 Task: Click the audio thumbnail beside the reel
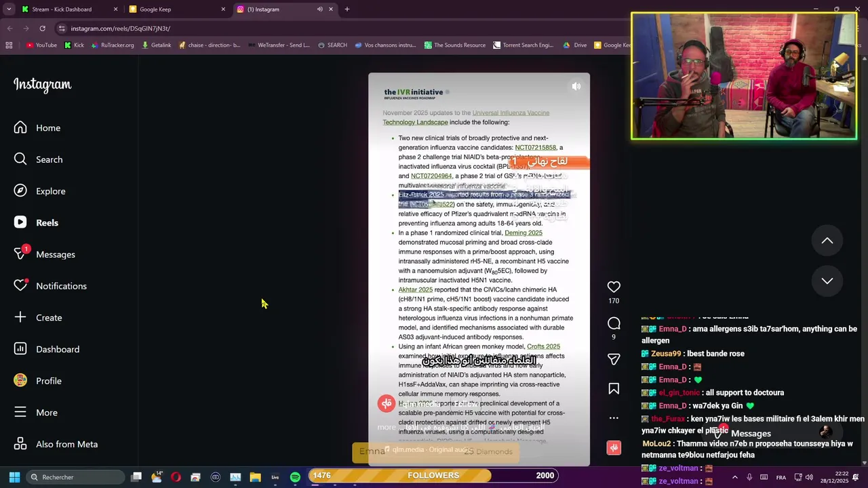[x=614, y=448]
